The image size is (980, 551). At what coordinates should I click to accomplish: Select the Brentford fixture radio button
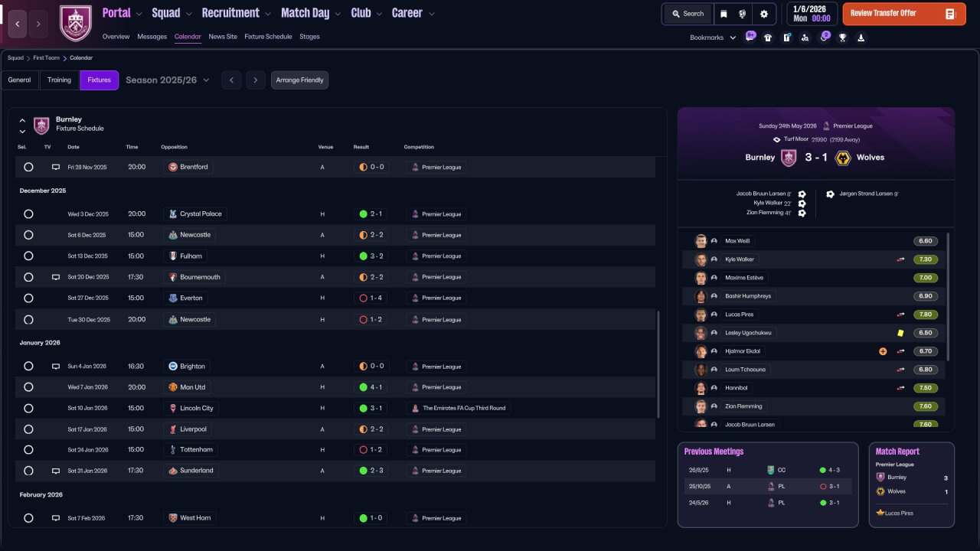pos(28,167)
